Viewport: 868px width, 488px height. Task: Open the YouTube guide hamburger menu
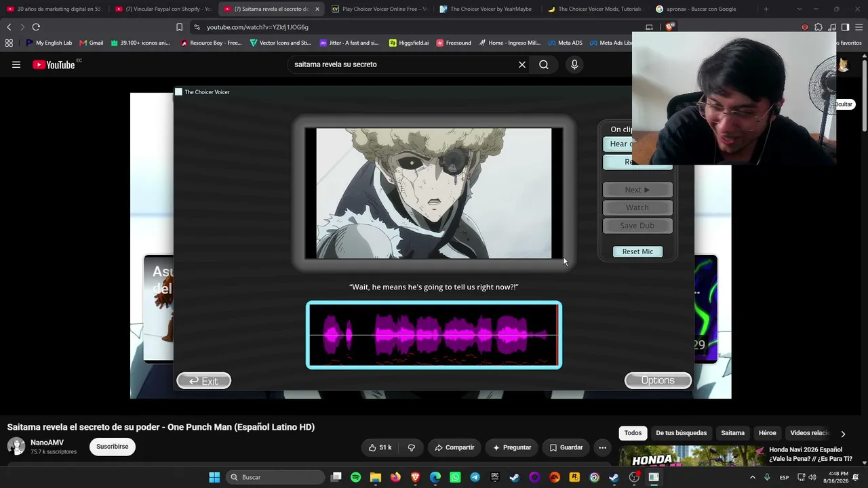click(x=16, y=65)
